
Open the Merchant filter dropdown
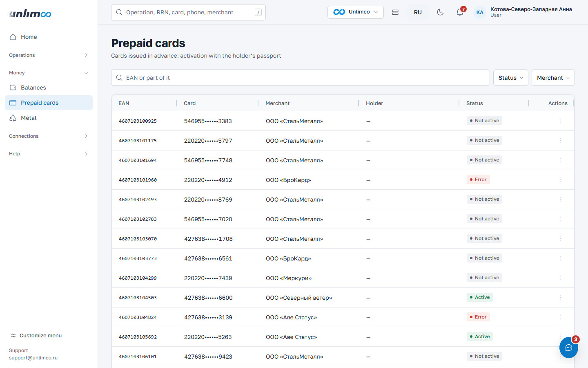click(553, 78)
